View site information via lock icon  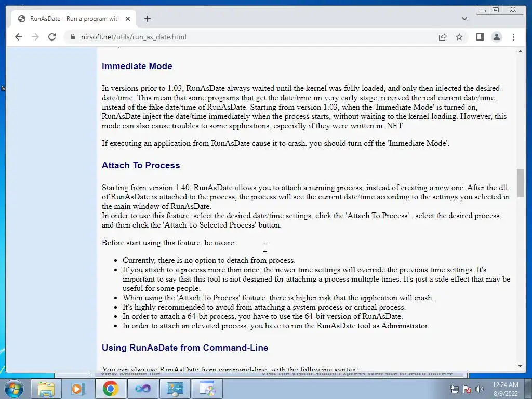[x=73, y=37]
